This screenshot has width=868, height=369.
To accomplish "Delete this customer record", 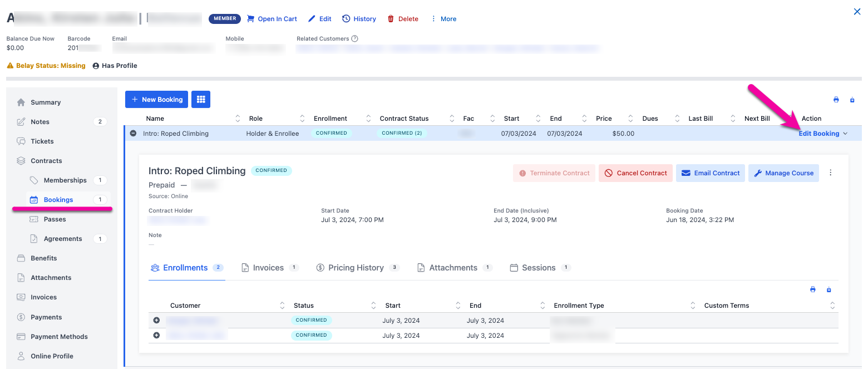I will pyautogui.click(x=403, y=19).
